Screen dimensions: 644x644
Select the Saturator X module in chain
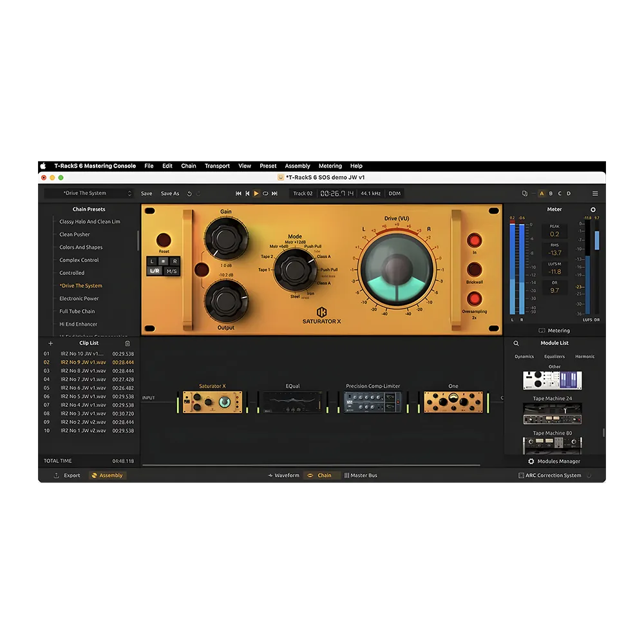213,402
